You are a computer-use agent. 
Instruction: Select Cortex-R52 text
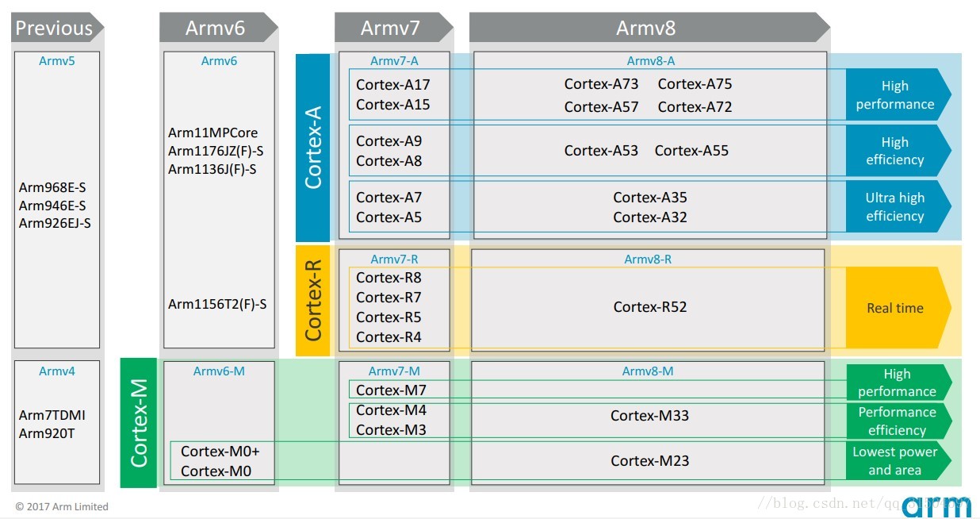pyautogui.click(x=650, y=306)
